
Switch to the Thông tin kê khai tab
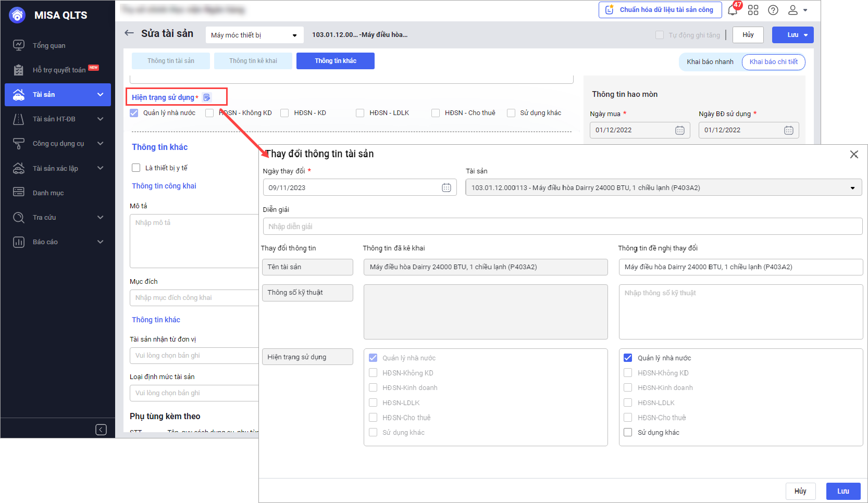253,61
